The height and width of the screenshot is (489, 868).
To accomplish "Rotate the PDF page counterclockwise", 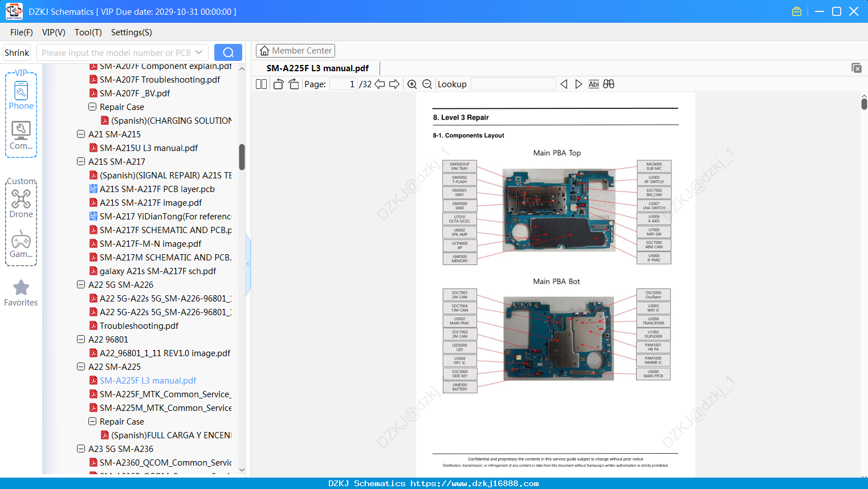I will [278, 84].
